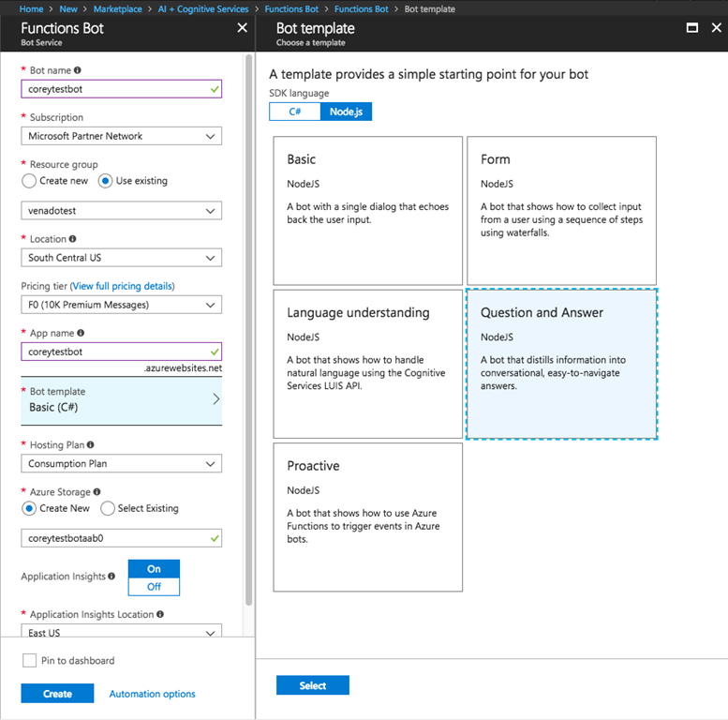Image resolution: width=728 pixels, height=720 pixels.
Task: Choose the Form NodeJS template card
Action: [561, 210]
